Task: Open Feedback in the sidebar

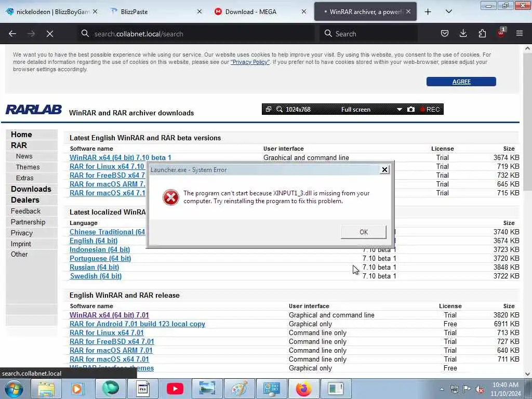Action: (x=25, y=211)
